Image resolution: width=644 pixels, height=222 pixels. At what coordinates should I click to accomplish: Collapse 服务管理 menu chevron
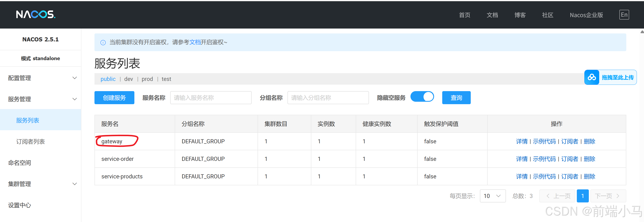coord(75,99)
